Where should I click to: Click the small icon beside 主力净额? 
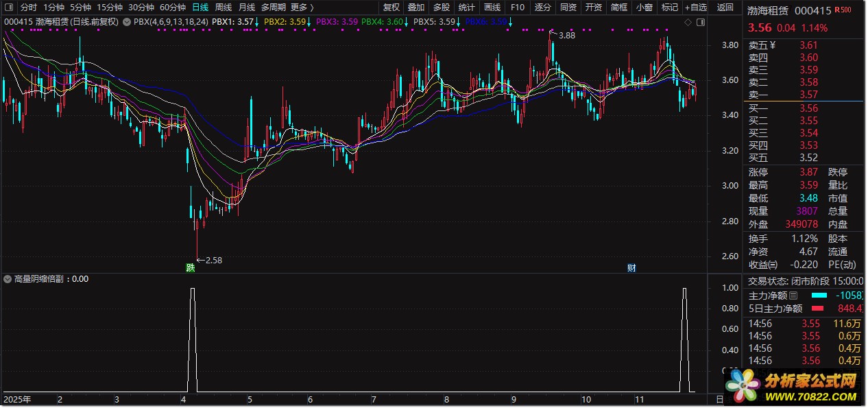point(793,296)
